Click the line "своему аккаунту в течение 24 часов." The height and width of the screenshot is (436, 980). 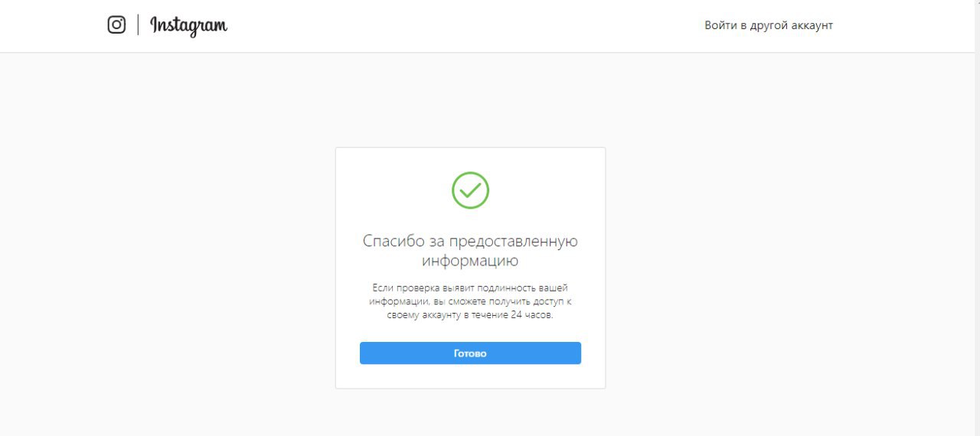pyautogui.click(x=470, y=315)
